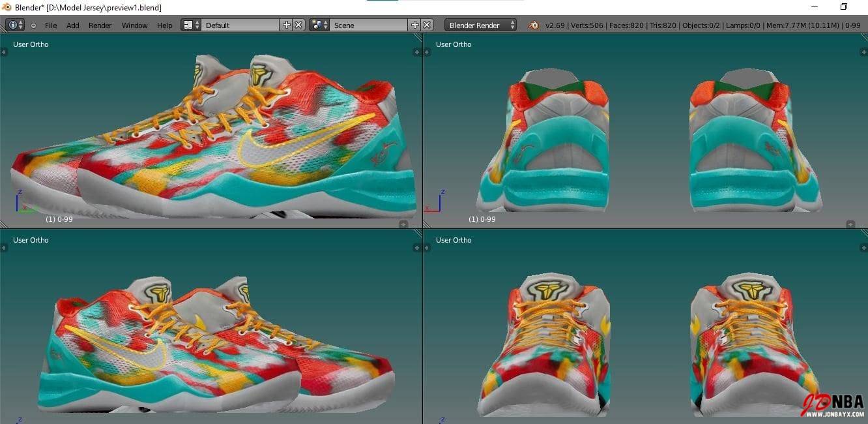Expand top-left viewport's properties shelf plus icon
868x424 pixels.
point(417,52)
